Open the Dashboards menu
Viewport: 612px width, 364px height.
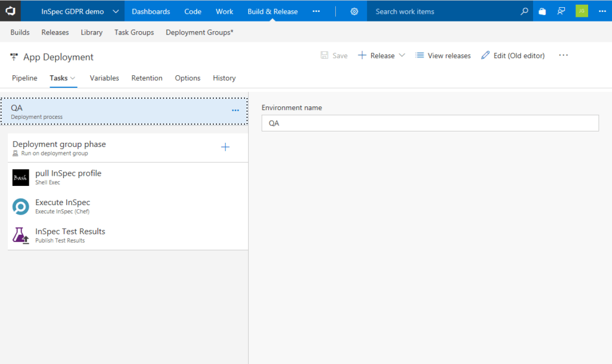click(x=151, y=11)
